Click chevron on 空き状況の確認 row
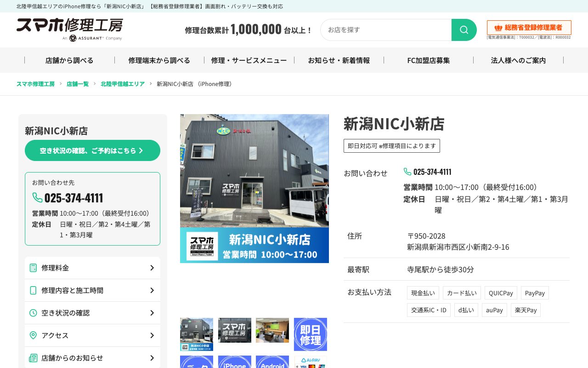This screenshot has height=368, width=588. pyautogui.click(x=152, y=313)
